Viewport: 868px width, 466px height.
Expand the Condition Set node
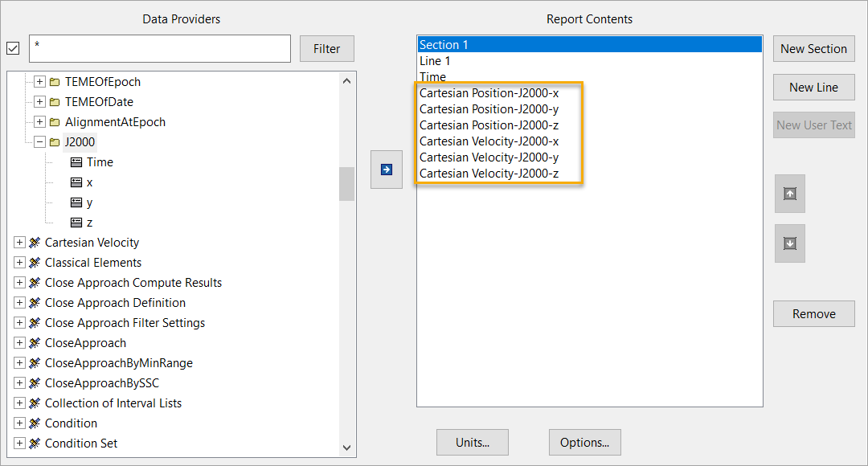(x=19, y=444)
